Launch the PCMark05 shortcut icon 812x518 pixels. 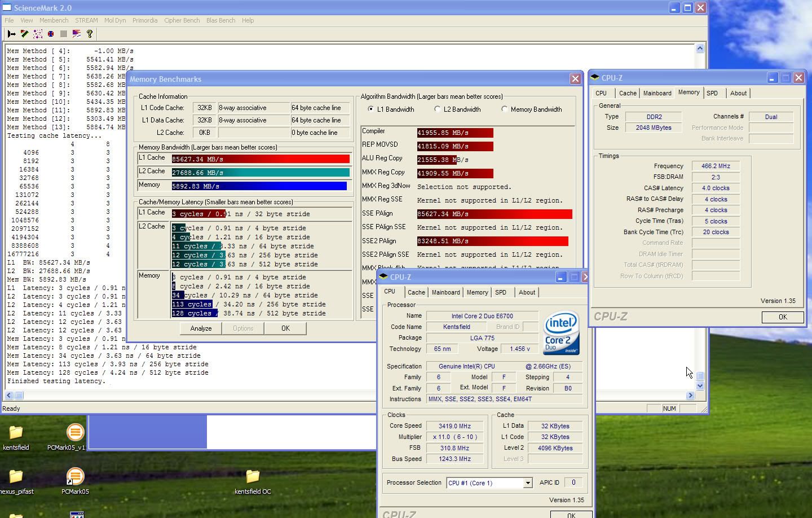coord(74,477)
